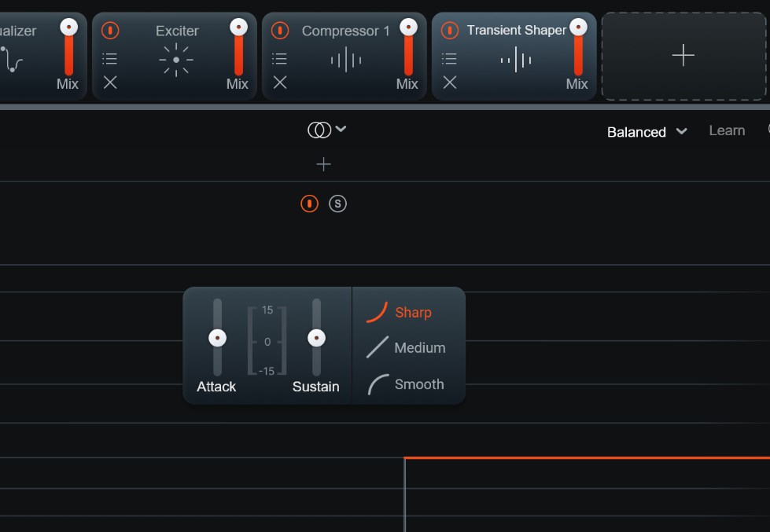770x532 pixels.
Task: Select the Sharp contour option
Action: coord(400,313)
